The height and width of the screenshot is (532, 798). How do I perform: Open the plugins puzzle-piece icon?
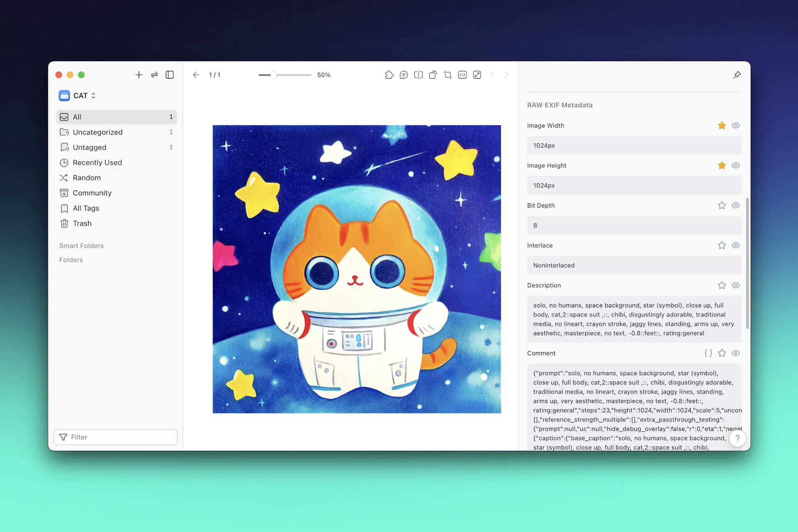(x=389, y=75)
